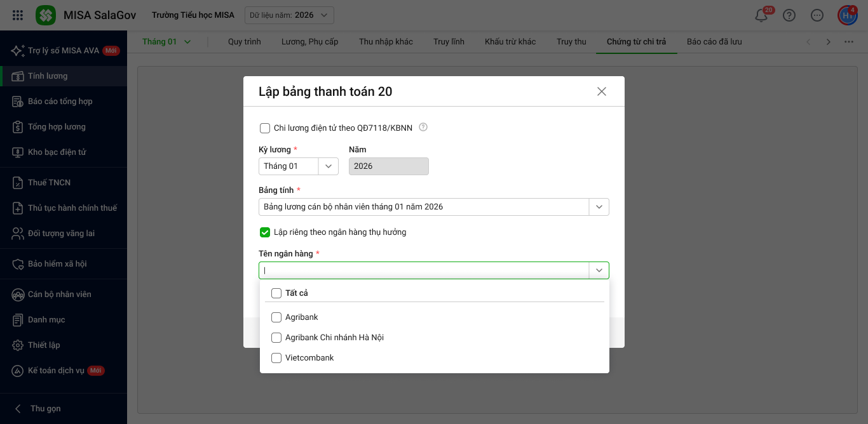This screenshot has width=868, height=424.
Task: Open the Dữ liệu năm 2026 dropdown
Action: pos(289,15)
